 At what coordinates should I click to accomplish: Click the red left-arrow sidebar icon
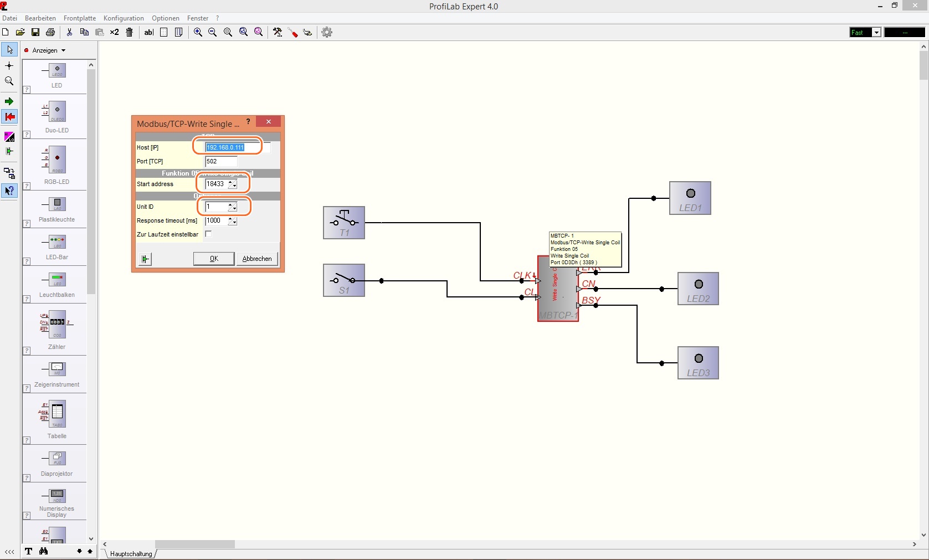coord(9,116)
